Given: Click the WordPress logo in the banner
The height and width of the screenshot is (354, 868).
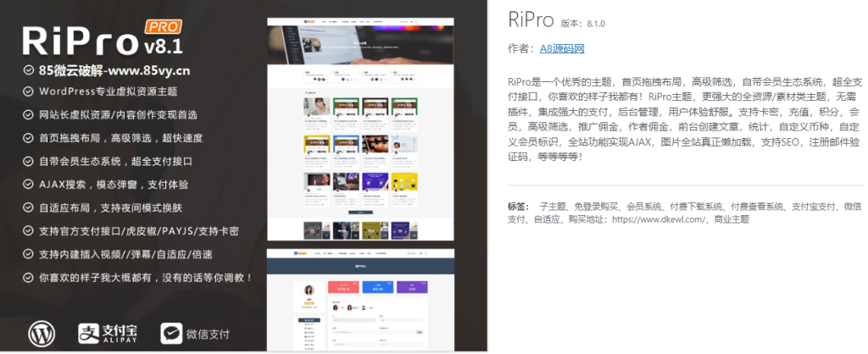Looking at the screenshot, I should (x=42, y=334).
